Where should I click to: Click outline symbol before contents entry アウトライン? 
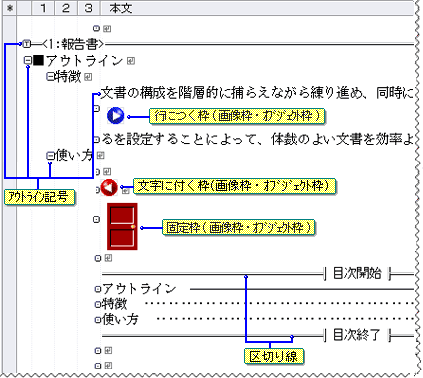pyautogui.click(x=98, y=289)
